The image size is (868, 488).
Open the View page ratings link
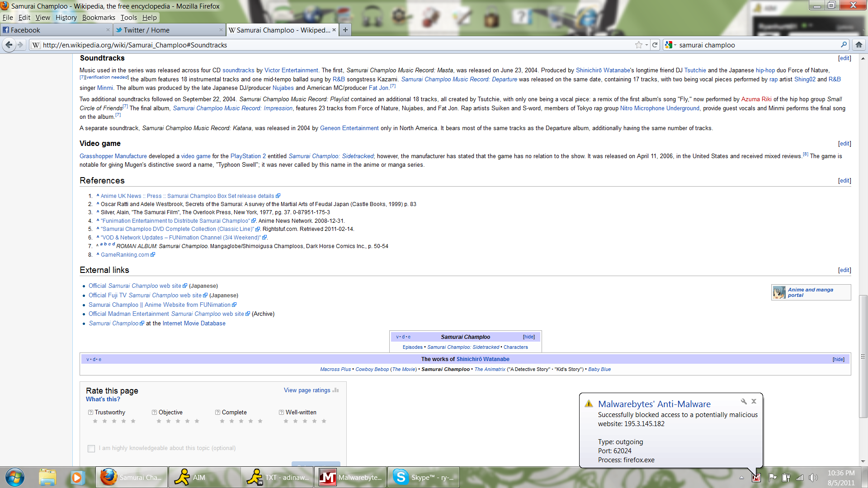tap(307, 390)
